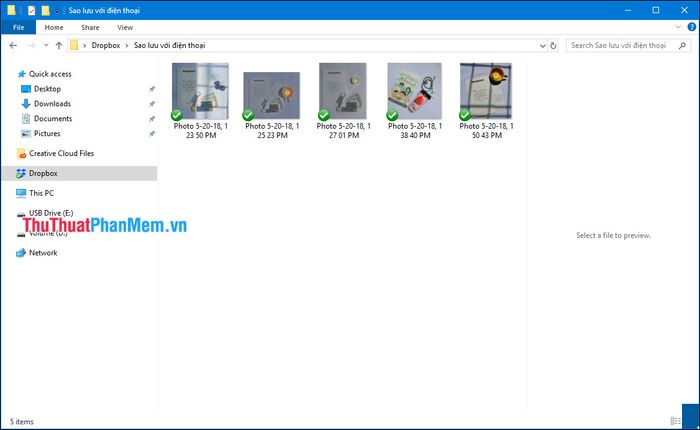Select Dropbox in the navigation pane

pos(79,173)
